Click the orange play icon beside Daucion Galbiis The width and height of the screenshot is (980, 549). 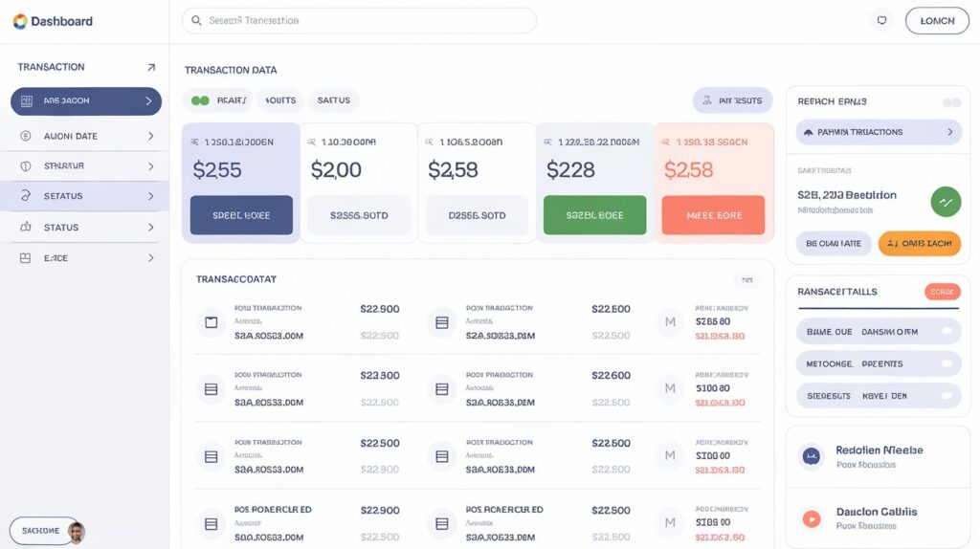click(x=812, y=519)
